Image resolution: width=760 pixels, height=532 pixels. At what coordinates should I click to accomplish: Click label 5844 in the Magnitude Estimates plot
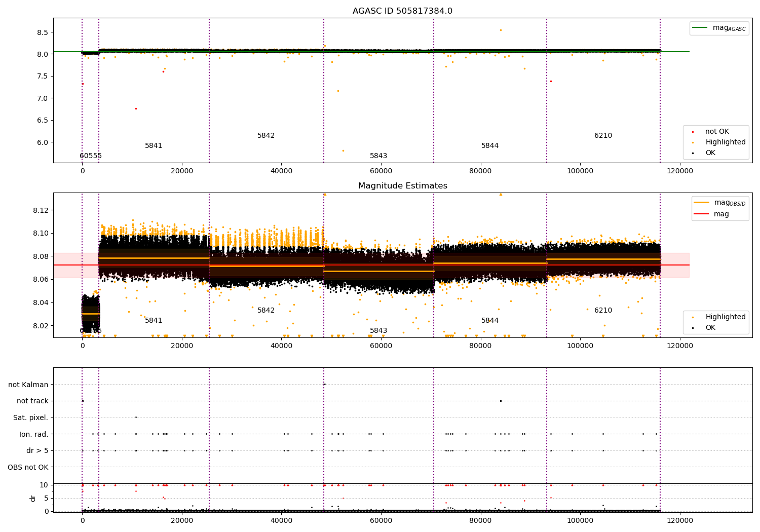[x=490, y=321]
